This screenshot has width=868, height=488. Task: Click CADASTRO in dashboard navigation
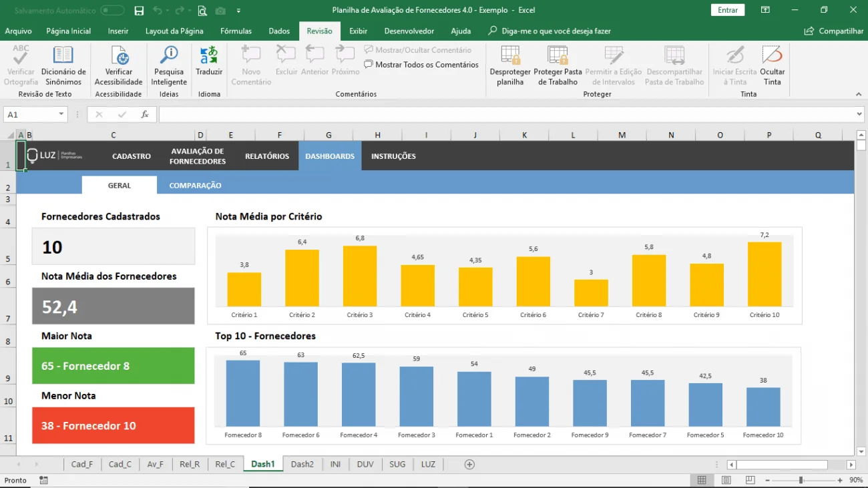(x=132, y=156)
